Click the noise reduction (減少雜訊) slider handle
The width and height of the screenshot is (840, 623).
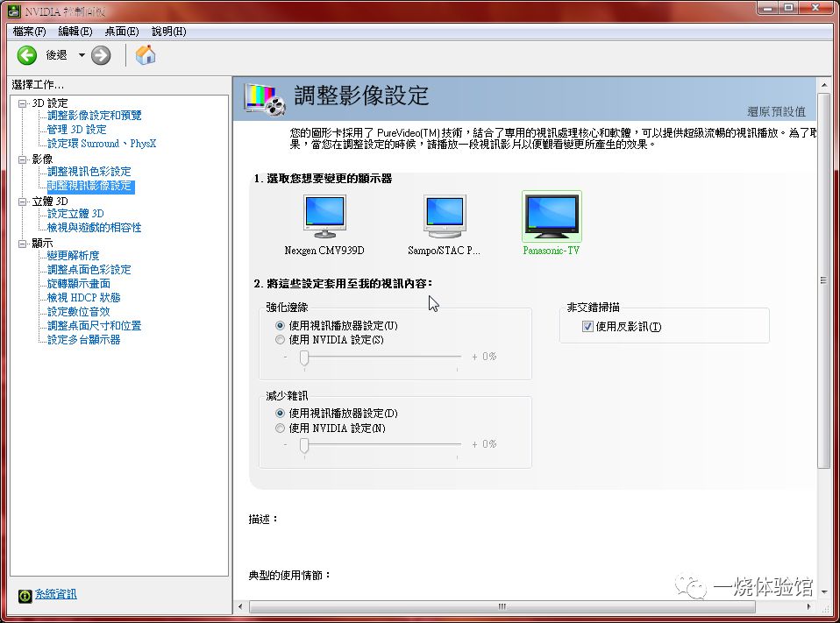[x=304, y=446]
